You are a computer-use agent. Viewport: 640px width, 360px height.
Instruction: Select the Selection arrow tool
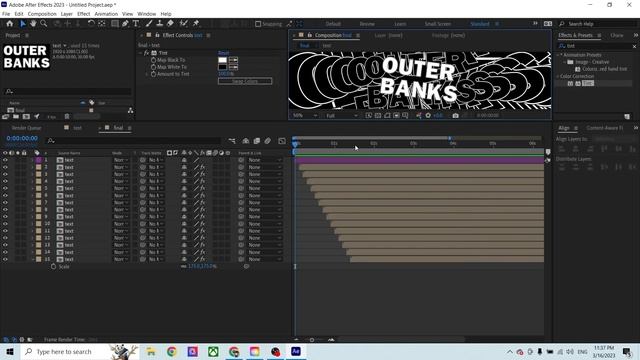(x=22, y=24)
